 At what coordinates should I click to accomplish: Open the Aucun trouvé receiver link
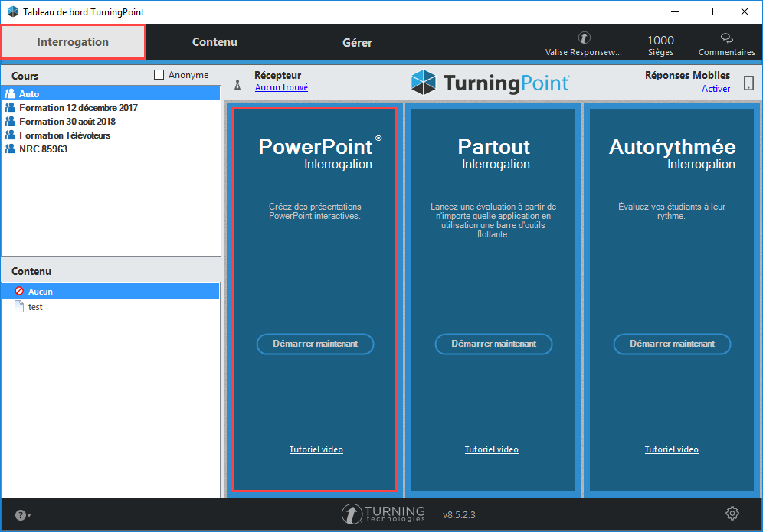point(281,88)
